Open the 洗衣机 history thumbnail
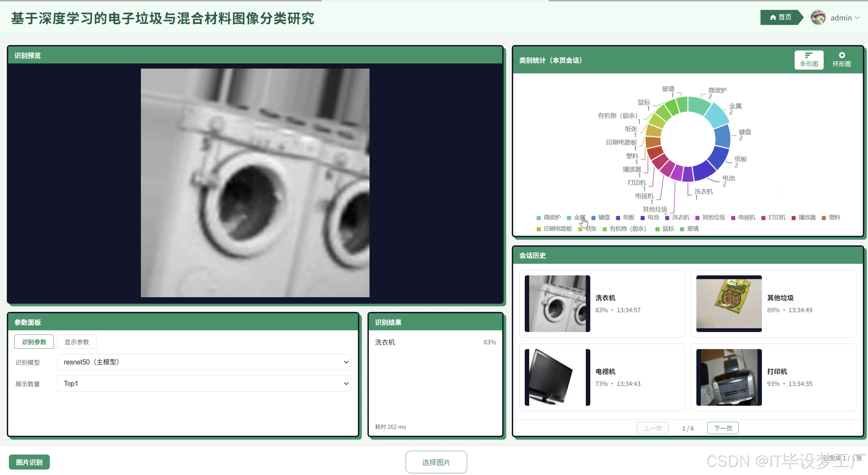868x475 pixels. coord(558,304)
